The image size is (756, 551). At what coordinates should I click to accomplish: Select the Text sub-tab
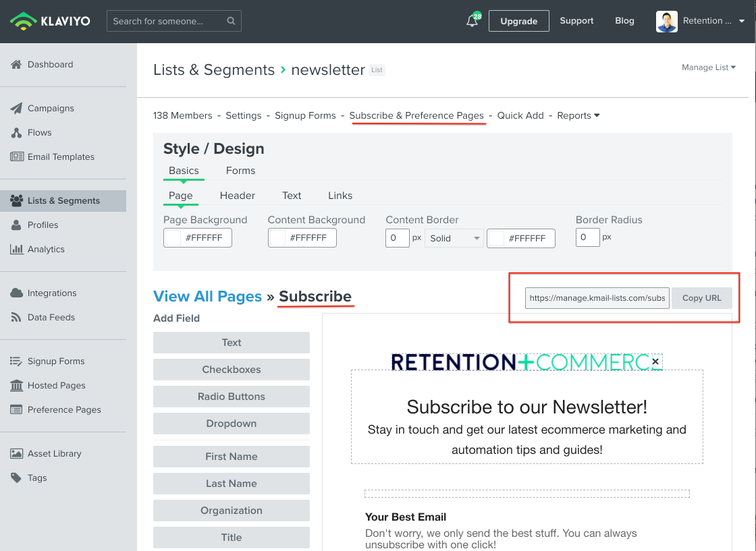292,196
